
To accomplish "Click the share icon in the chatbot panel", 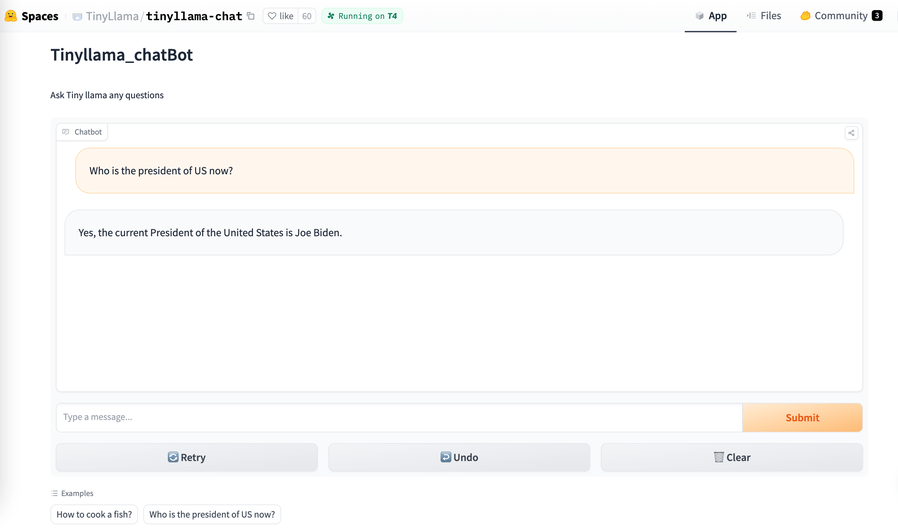I will click(851, 133).
